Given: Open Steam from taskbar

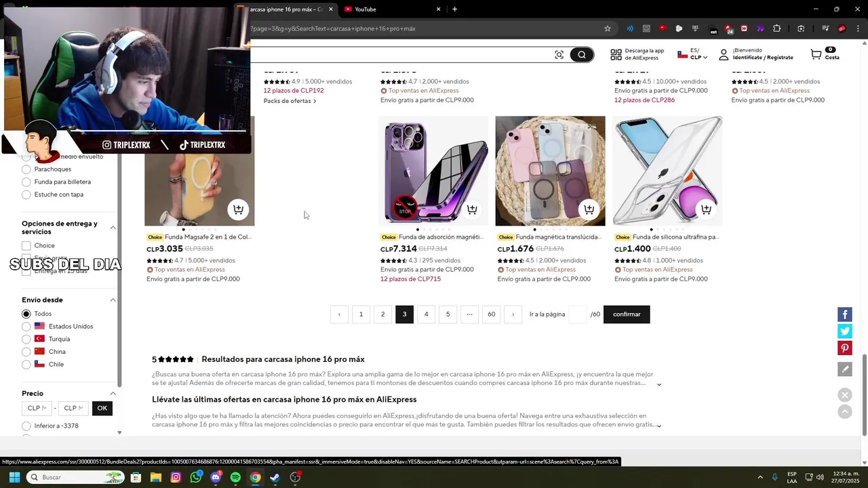Looking at the screenshot, I should [x=275, y=477].
